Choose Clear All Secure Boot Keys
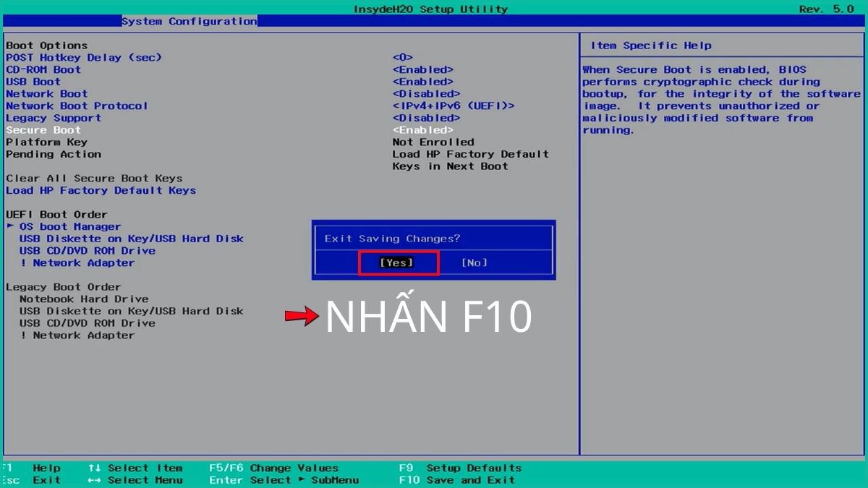This screenshot has height=488, width=868. pyautogui.click(x=94, y=178)
